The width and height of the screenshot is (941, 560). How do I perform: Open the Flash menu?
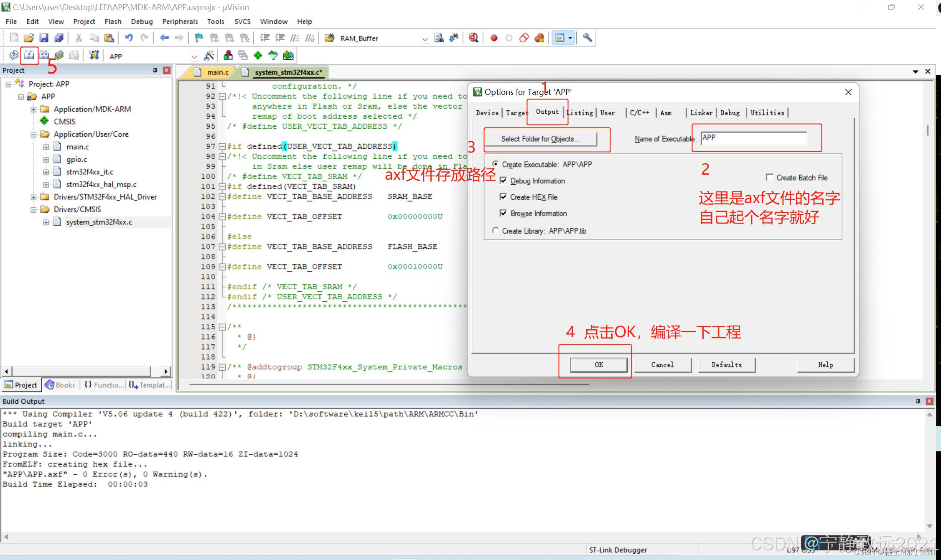(x=113, y=21)
